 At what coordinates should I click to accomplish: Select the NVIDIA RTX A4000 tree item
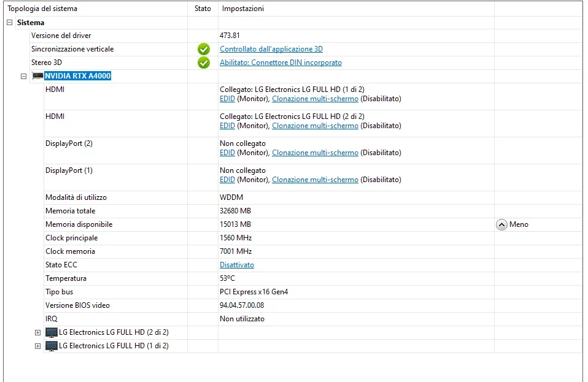click(x=77, y=76)
